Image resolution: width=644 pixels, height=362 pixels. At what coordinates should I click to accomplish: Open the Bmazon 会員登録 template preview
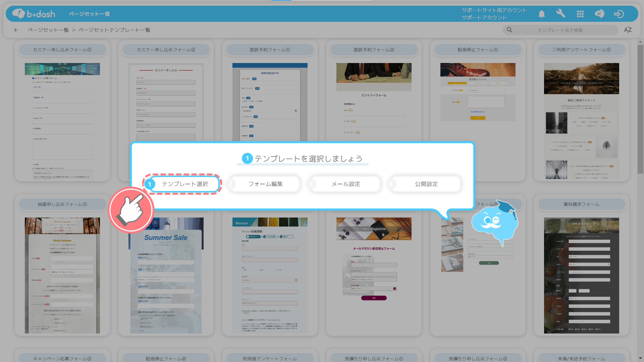[x=270, y=275]
